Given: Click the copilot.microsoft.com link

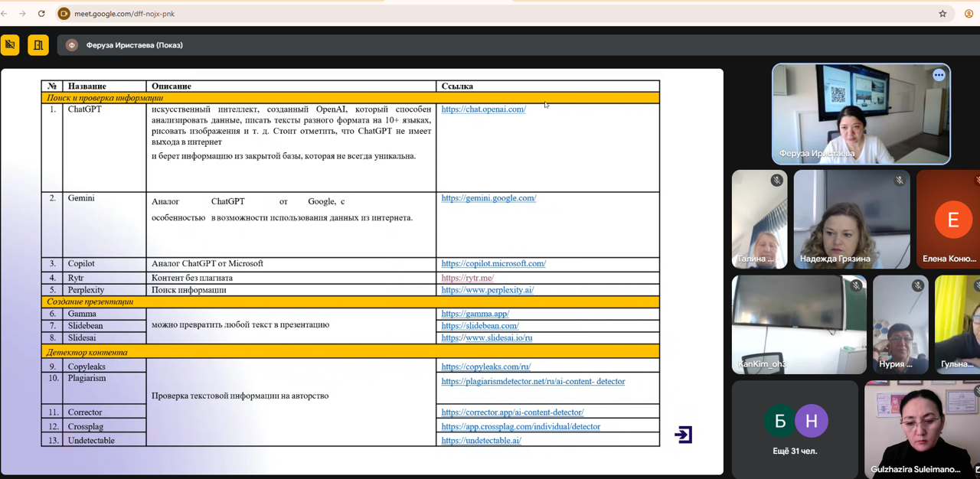Looking at the screenshot, I should click(493, 264).
